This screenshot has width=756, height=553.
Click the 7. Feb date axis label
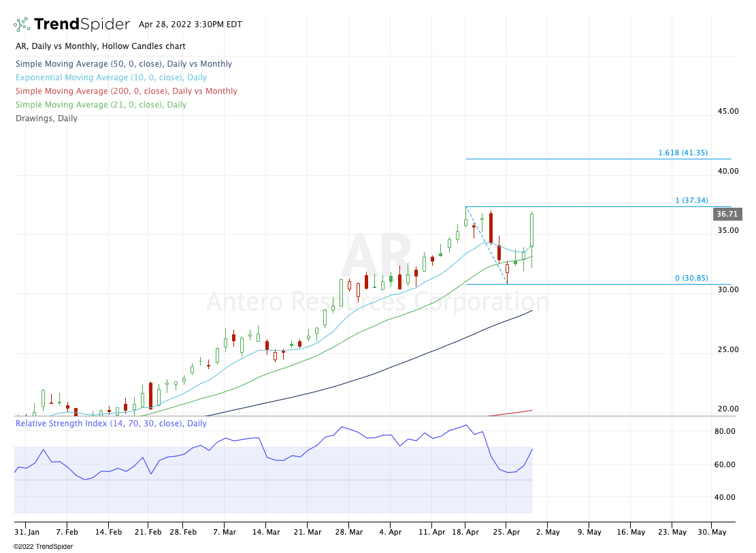pyautogui.click(x=67, y=533)
